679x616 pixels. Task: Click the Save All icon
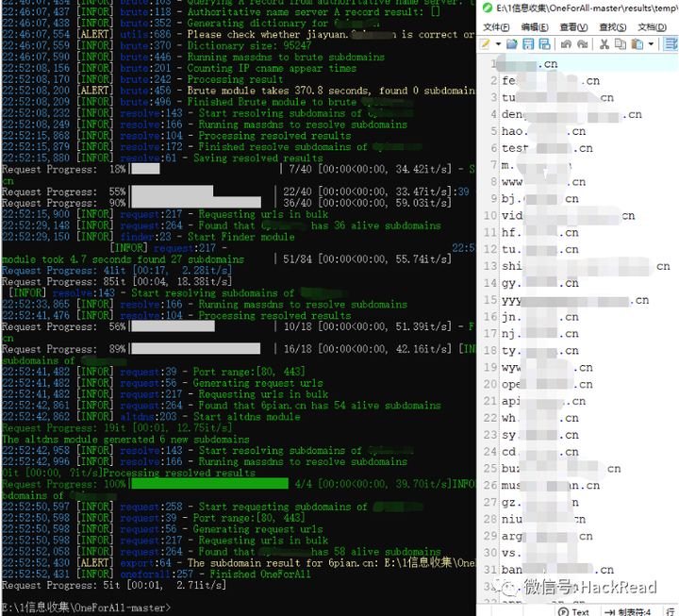[544, 44]
